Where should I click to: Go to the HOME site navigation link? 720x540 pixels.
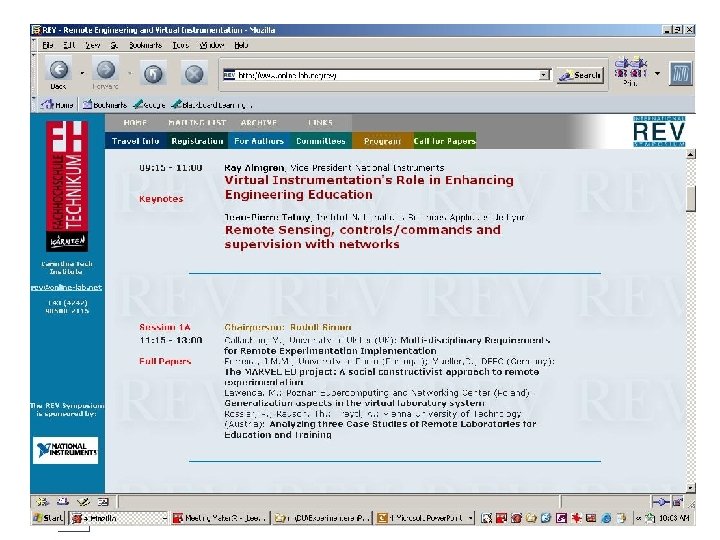(x=135, y=123)
